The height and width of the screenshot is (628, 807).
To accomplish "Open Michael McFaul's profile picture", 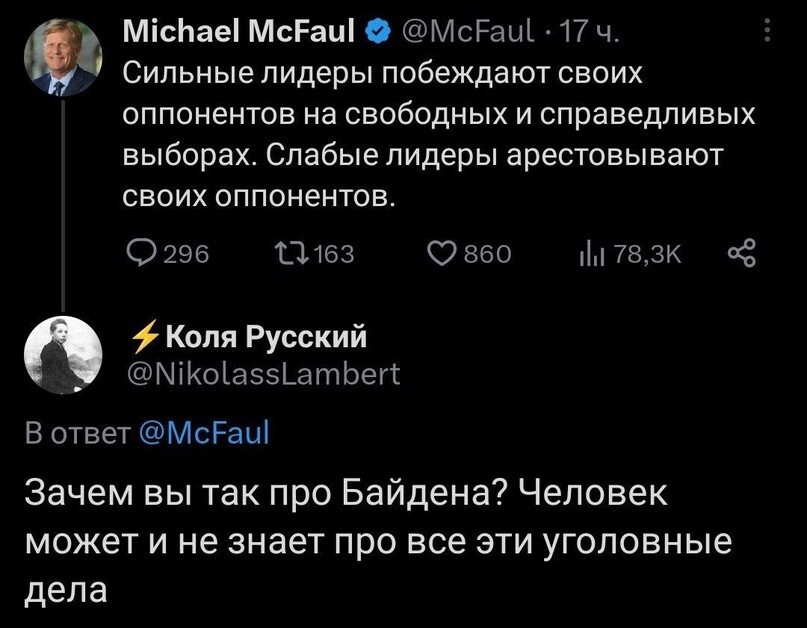I will (x=63, y=58).
